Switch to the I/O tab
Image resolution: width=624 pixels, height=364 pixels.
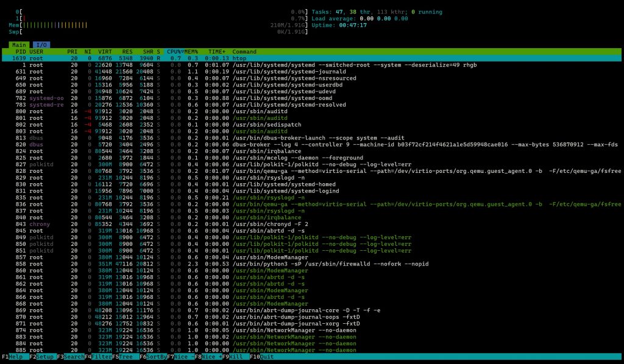point(41,44)
